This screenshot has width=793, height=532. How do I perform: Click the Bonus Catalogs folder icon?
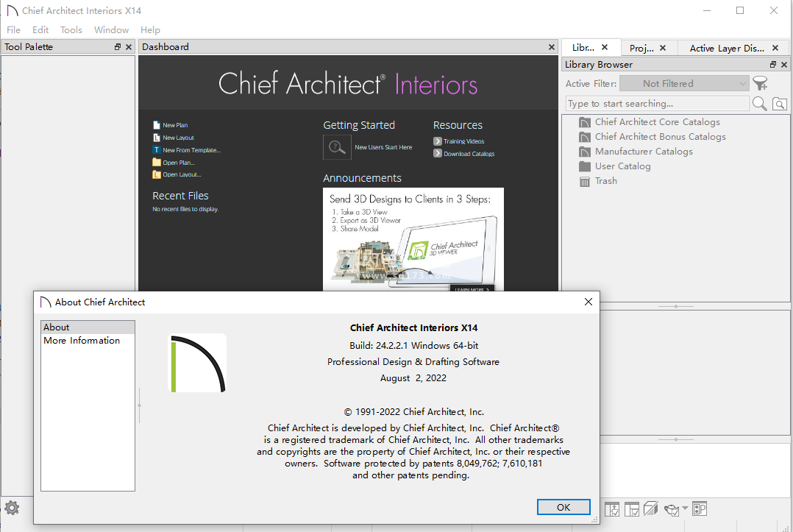click(x=585, y=137)
